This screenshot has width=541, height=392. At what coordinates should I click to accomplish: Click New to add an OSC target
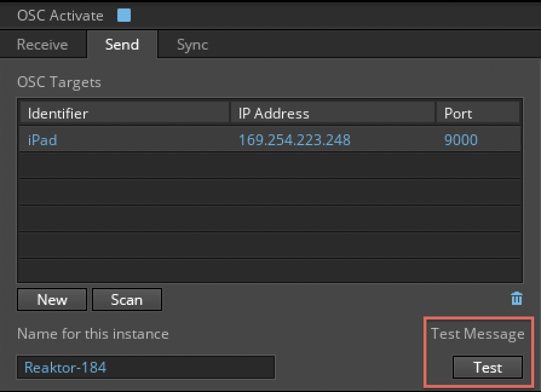point(51,299)
